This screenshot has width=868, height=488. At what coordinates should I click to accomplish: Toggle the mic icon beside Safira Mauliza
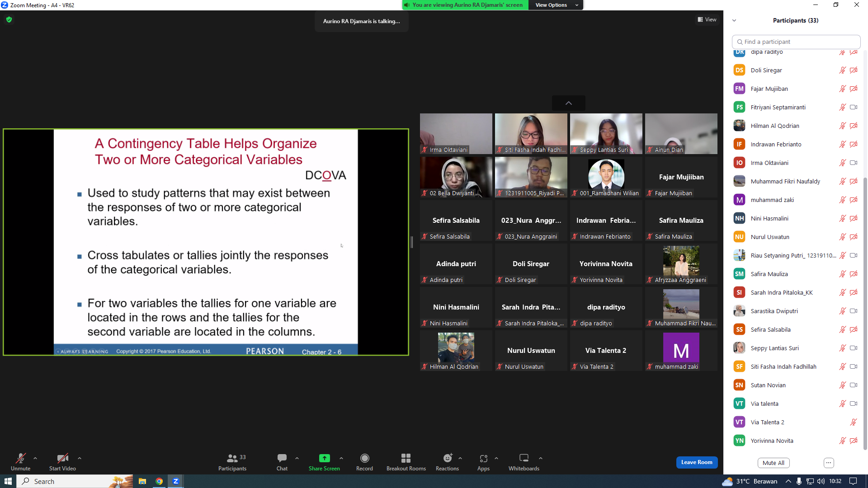[x=842, y=274]
